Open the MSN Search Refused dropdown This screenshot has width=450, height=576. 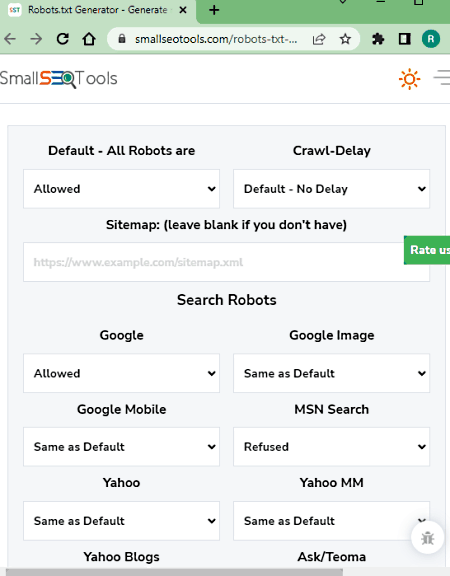coord(331,447)
